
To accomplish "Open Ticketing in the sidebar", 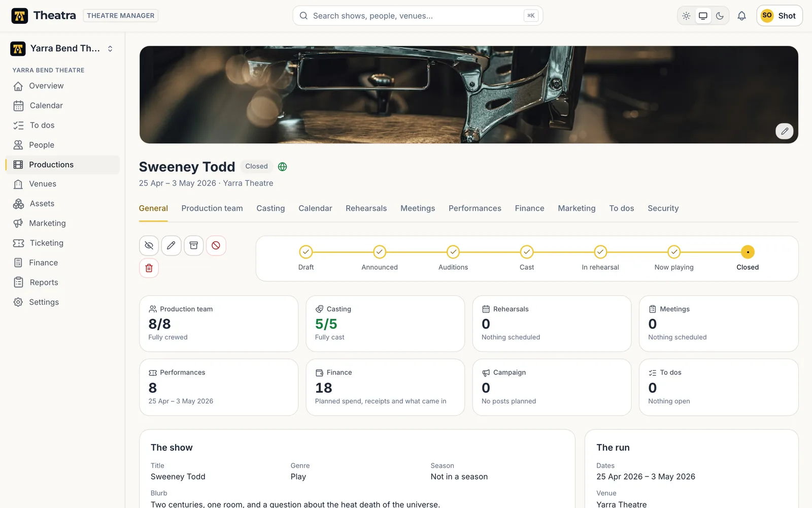I will [62, 243].
